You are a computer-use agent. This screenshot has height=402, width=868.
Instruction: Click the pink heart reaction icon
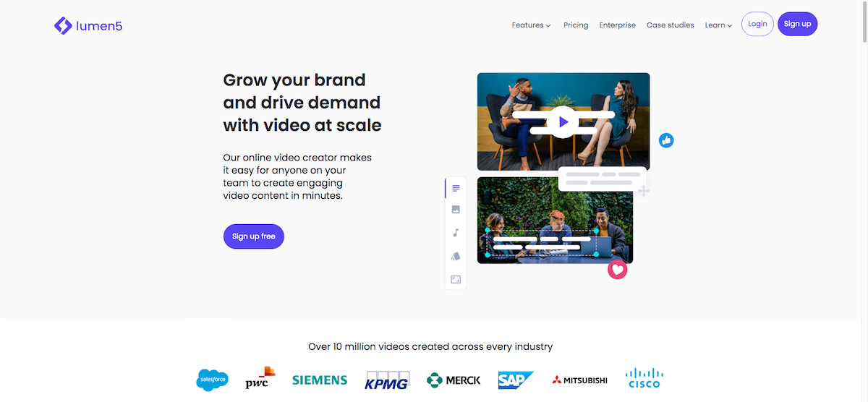click(x=617, y=270)
